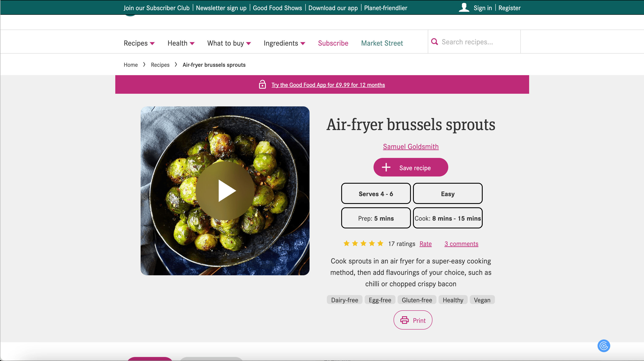Screen dimensions: 644x361
Task: Select the Vegan diet tag
Action: tap(482, 300)
